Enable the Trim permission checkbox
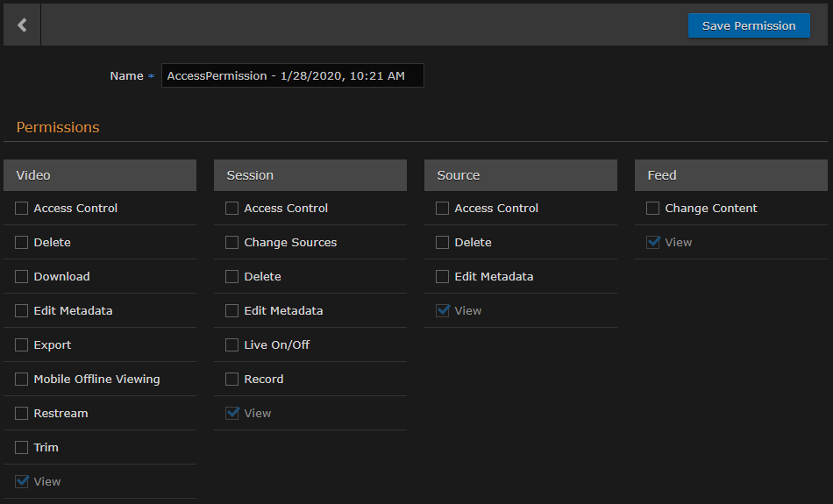Image resolution: width=833 pixels, height=504 pixels. tap(22, 448)
